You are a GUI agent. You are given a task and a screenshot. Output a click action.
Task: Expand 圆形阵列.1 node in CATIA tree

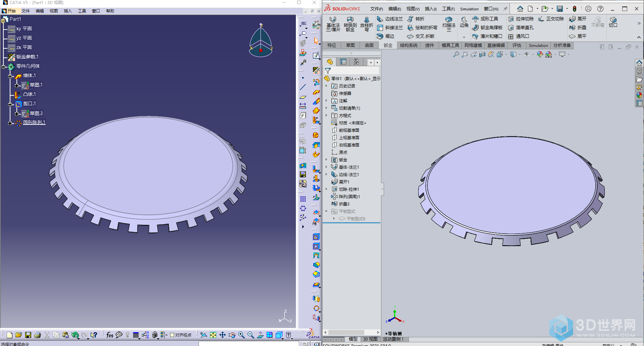point(10,123)
